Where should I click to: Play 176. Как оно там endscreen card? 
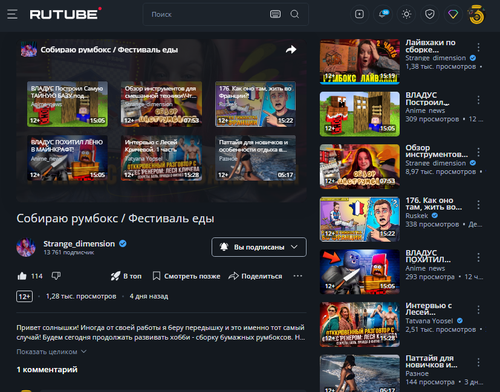255,104
